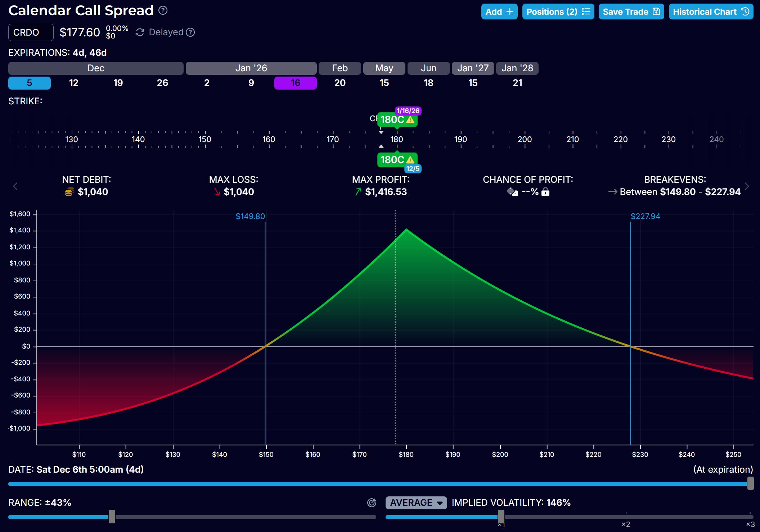Click the refresh quote icon
This screenshot has height=532, width=760.
(x=140, y=33)
